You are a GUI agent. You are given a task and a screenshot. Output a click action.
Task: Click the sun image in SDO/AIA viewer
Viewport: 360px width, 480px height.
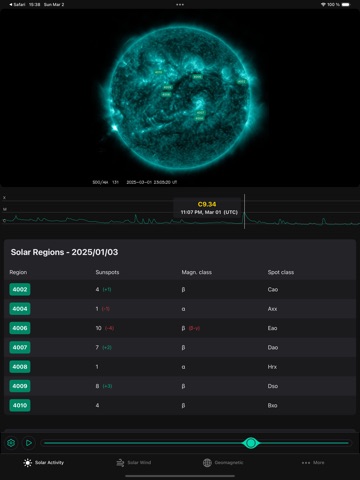coord(180,97)
